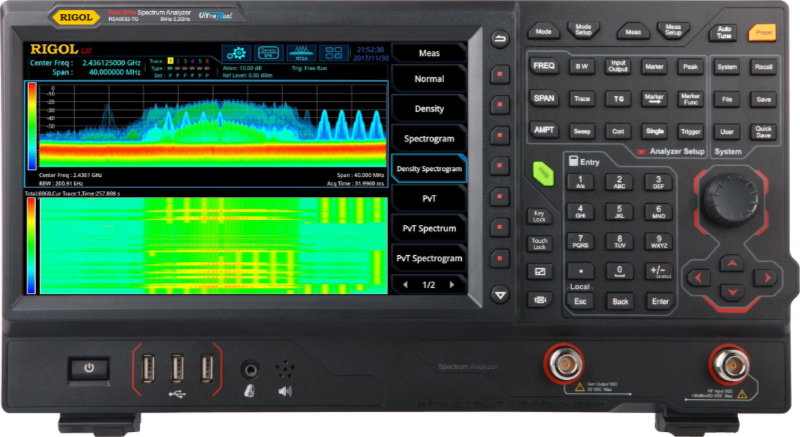Click the +/- keypad key

[x=658, y=271]
